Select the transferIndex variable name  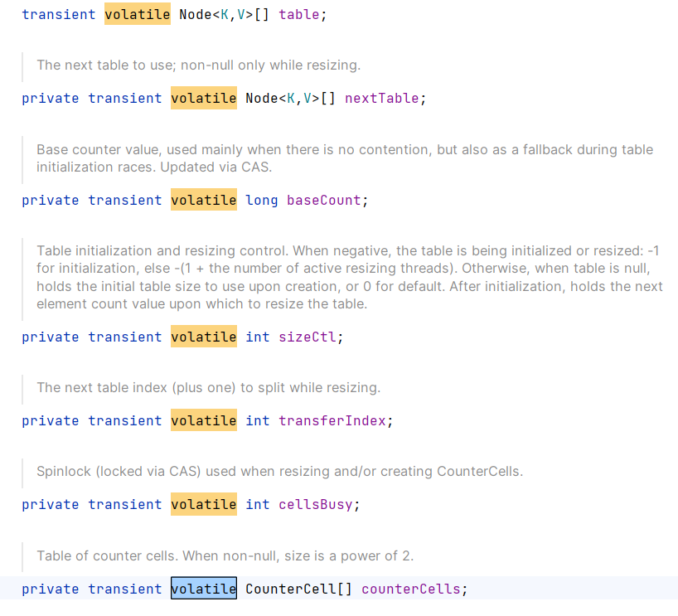(x=332, y=420)
